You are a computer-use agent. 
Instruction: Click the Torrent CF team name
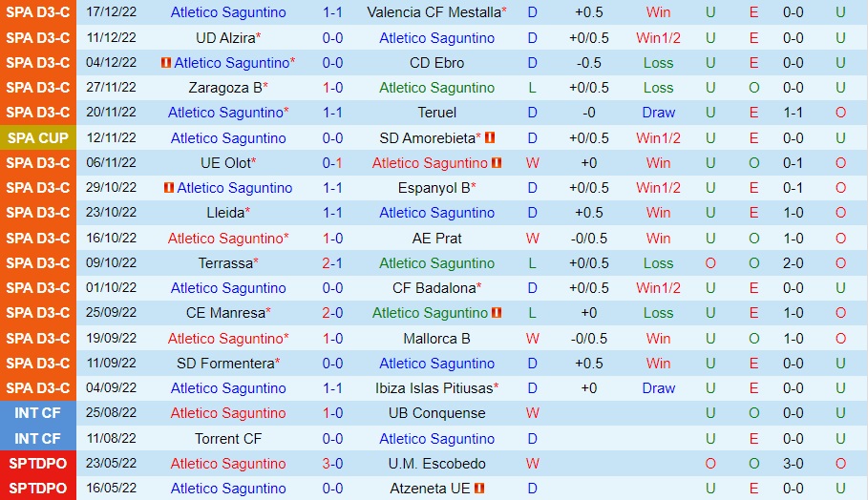[x=227, y=439]
